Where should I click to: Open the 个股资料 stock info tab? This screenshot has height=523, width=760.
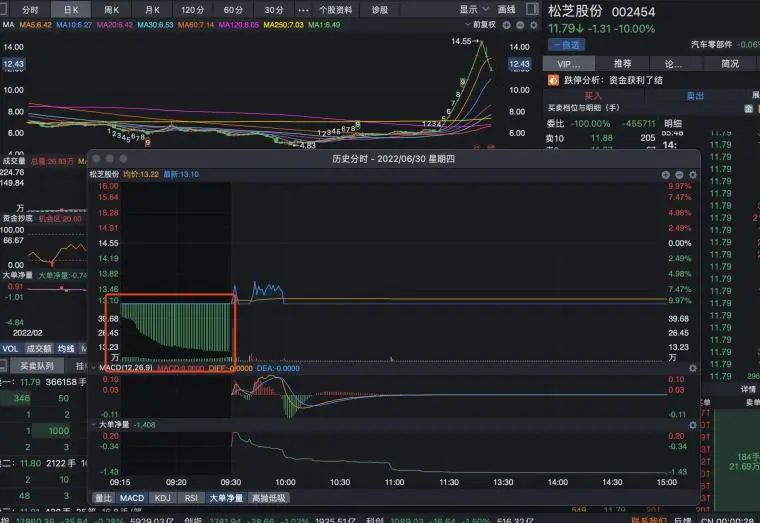pyautogui.click(x=335, y=9)
